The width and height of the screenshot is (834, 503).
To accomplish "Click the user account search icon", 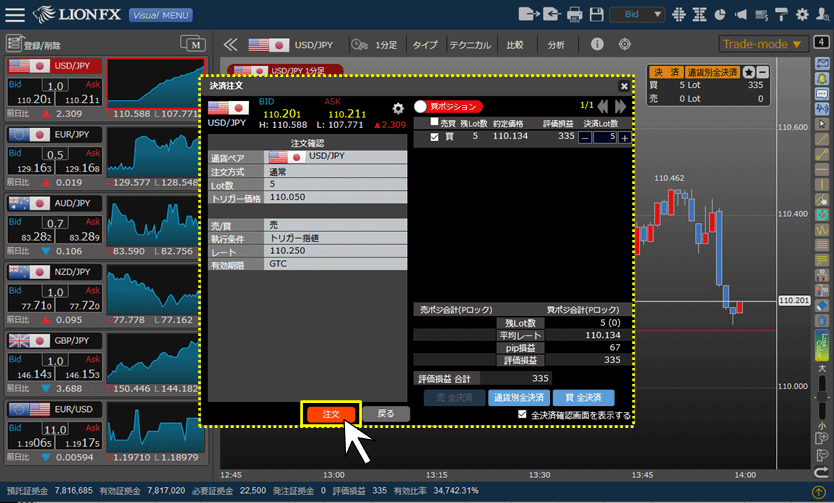I will (822, 14).
